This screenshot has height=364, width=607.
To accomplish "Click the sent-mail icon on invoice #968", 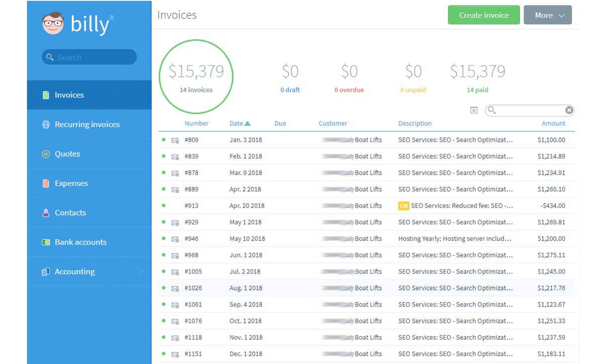I will [x=175, y=256].
